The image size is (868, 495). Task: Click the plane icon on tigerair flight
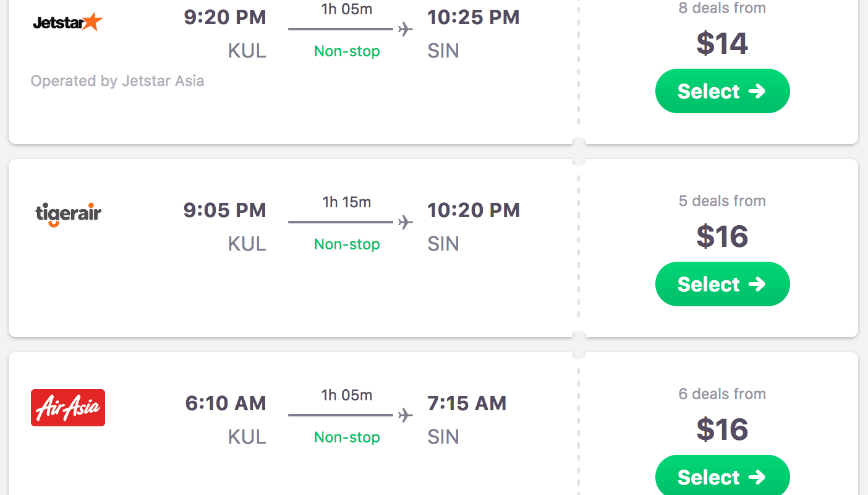(x=405, y=222)
